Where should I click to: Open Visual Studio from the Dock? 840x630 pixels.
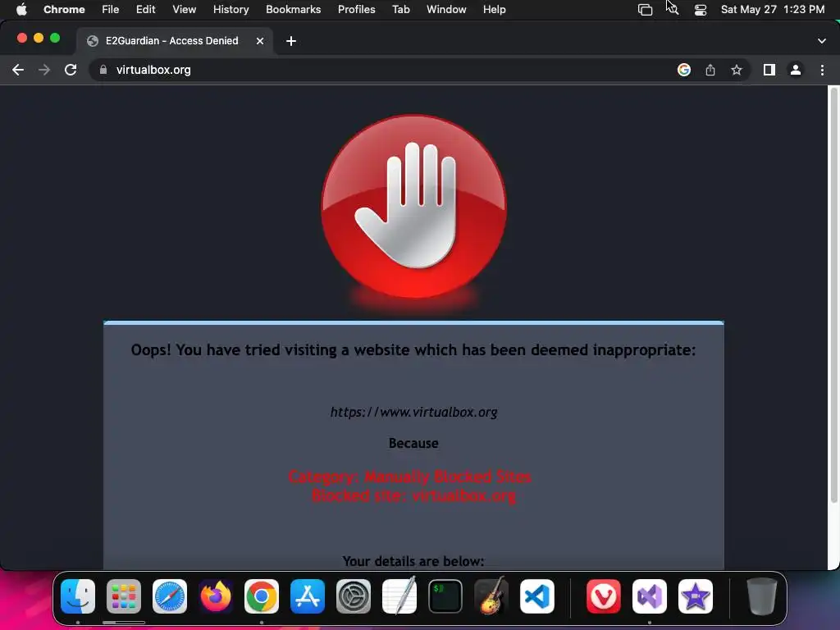650,596
